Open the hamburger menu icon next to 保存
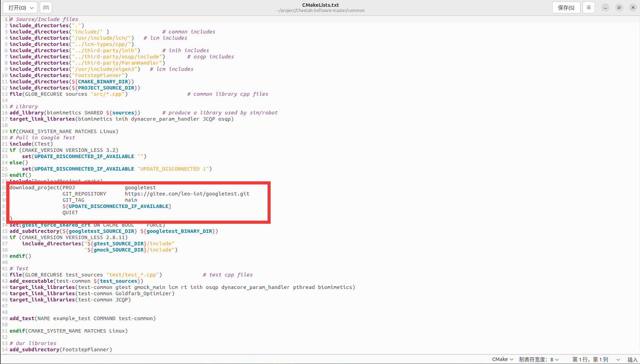Screen dimensions: 640x364 point(589,8)
